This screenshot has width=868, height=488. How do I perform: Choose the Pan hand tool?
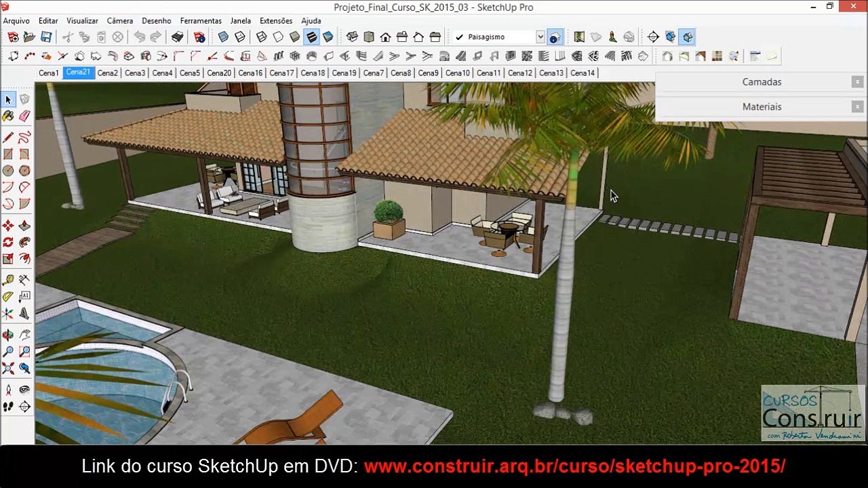tap(24, 335)
